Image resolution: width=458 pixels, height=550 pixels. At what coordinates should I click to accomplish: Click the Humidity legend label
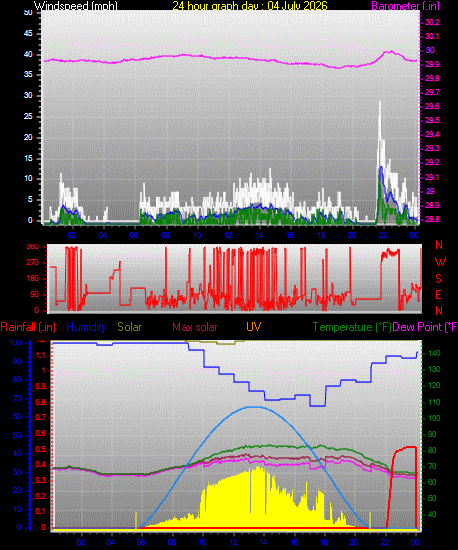coord(86,327)
